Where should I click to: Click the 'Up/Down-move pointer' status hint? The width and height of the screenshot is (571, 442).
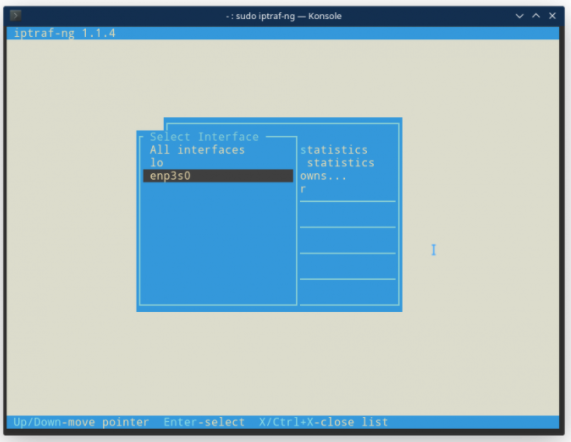point(81,422)
